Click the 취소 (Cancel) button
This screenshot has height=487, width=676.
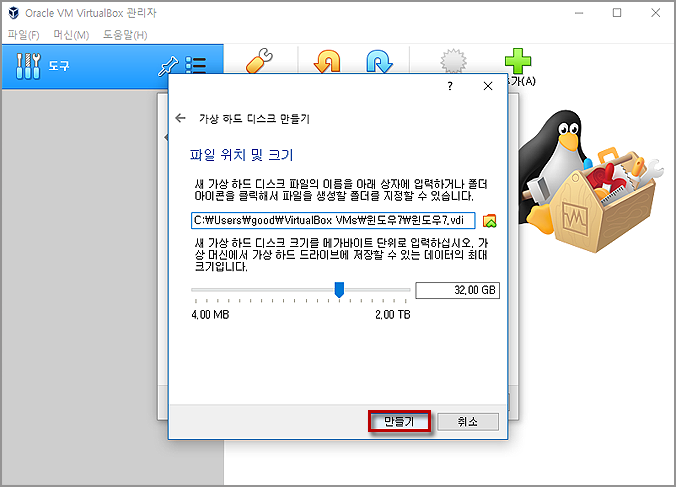(x=468, y=421)
